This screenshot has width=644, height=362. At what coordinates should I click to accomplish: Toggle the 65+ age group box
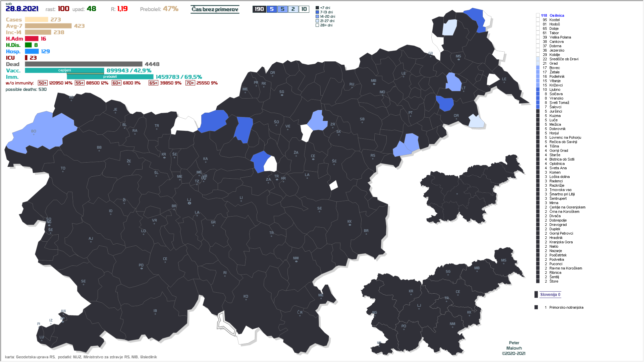coord(153,83)
